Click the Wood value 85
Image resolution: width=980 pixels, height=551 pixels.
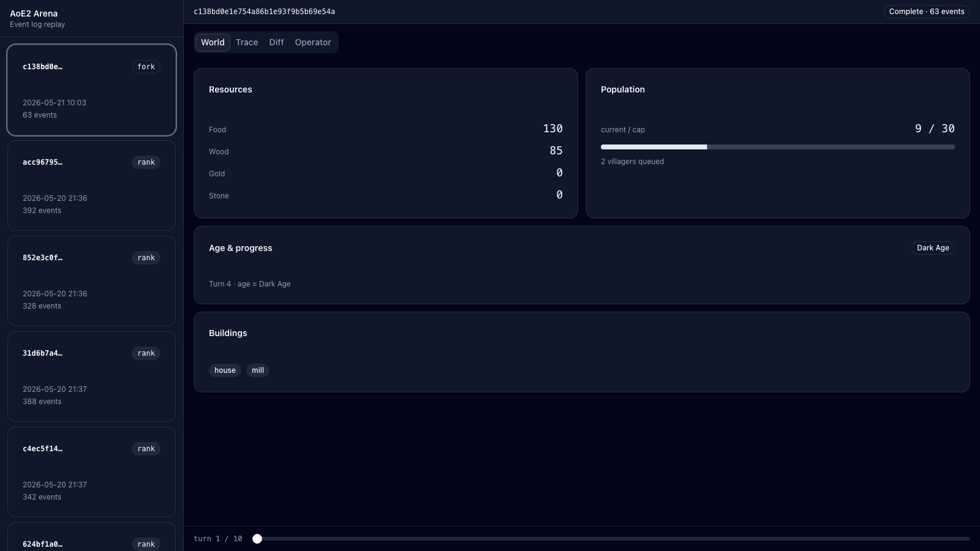(x=556, y=151)
